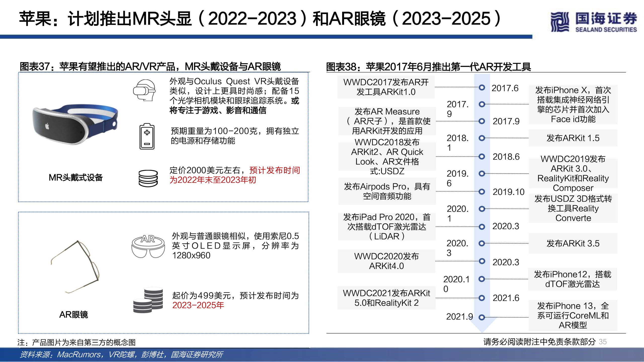Click the 发布iPhone 13 text box
The height and width of the screenshot is (362, 644).
[x=573, y=315]
